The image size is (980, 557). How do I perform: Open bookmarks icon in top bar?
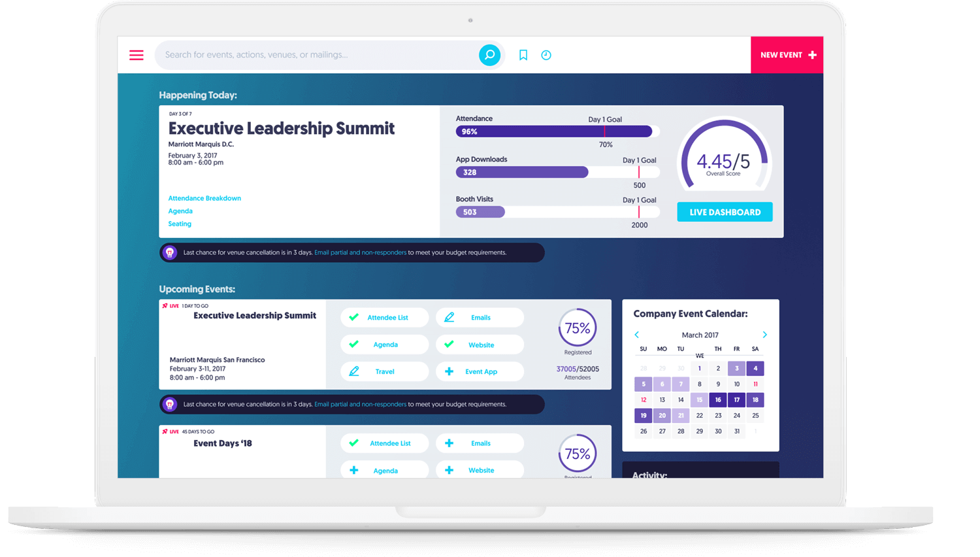(523, 55)
